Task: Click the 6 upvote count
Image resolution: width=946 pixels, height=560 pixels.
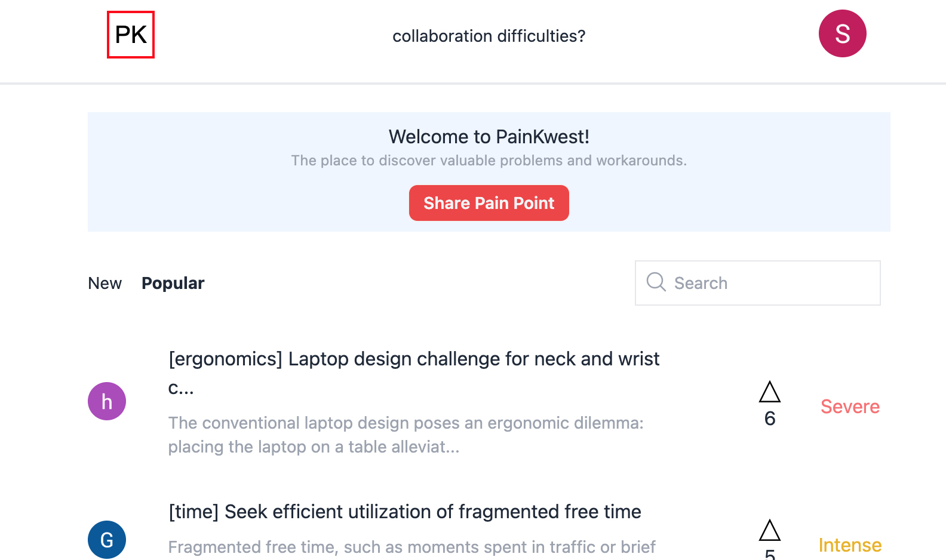Action: tap(770, 419)
